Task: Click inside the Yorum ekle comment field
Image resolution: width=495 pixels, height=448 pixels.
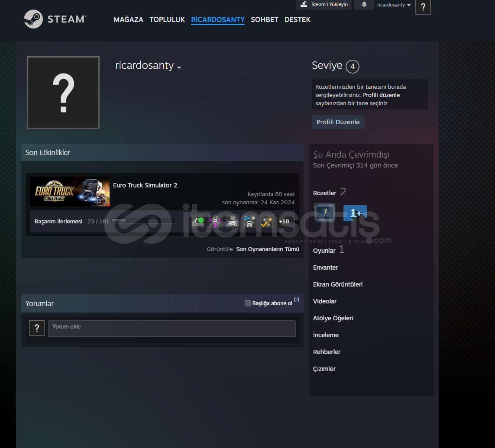Action: (172, 329)
